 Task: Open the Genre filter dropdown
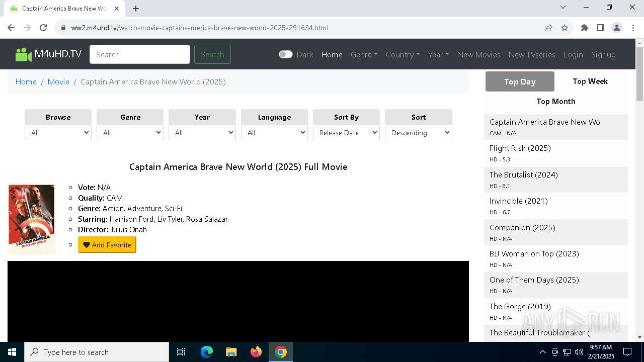coord(130,133)
